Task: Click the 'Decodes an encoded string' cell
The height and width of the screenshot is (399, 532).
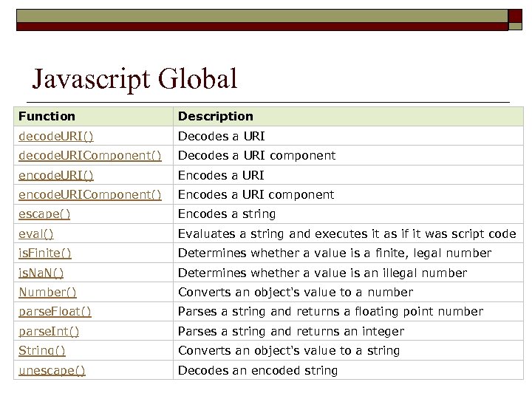Action: tap(258, 370)
